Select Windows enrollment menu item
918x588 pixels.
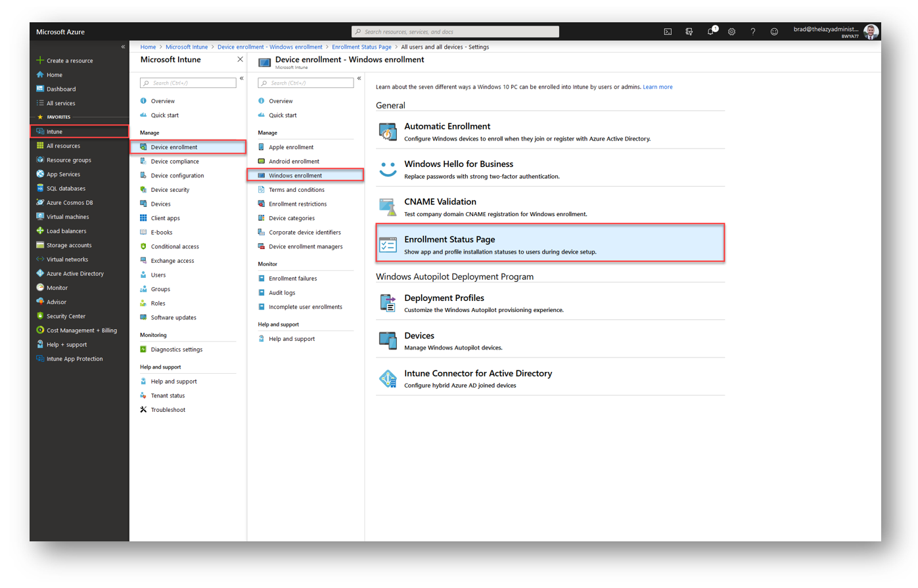tap(306, 175)
